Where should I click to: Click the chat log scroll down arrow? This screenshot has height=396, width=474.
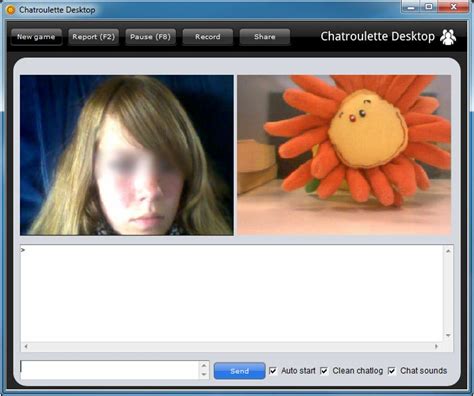coord(448,335)
